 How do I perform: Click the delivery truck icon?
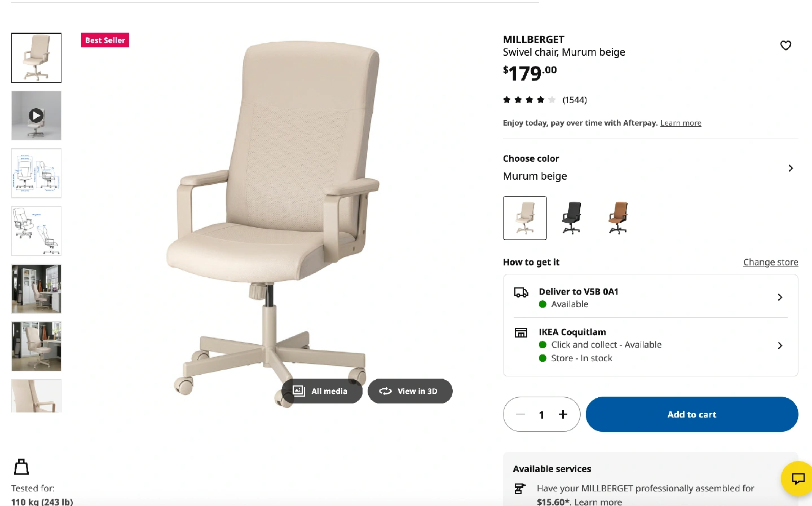(x=521, y=292)
